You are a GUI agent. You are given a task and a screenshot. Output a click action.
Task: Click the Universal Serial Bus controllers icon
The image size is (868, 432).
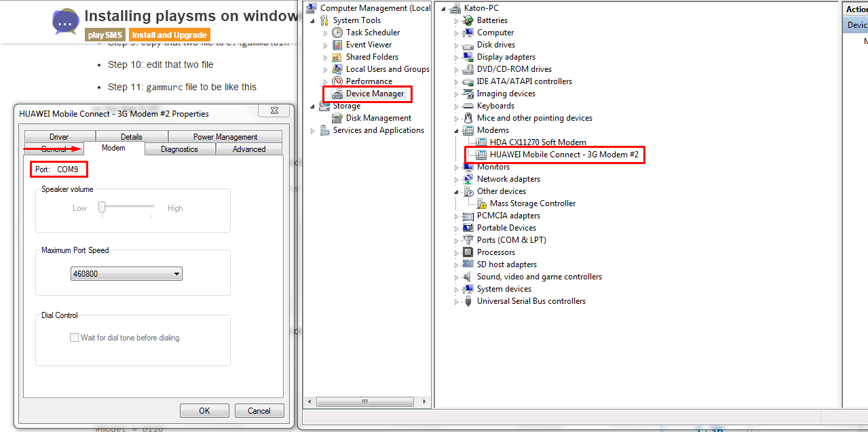tap(468, 301)
